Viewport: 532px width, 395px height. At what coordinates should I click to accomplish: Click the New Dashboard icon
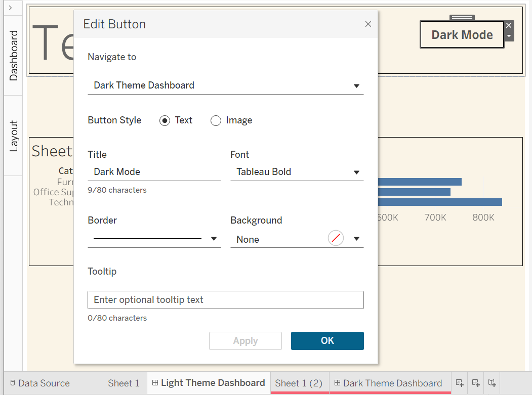coord(476,383)
